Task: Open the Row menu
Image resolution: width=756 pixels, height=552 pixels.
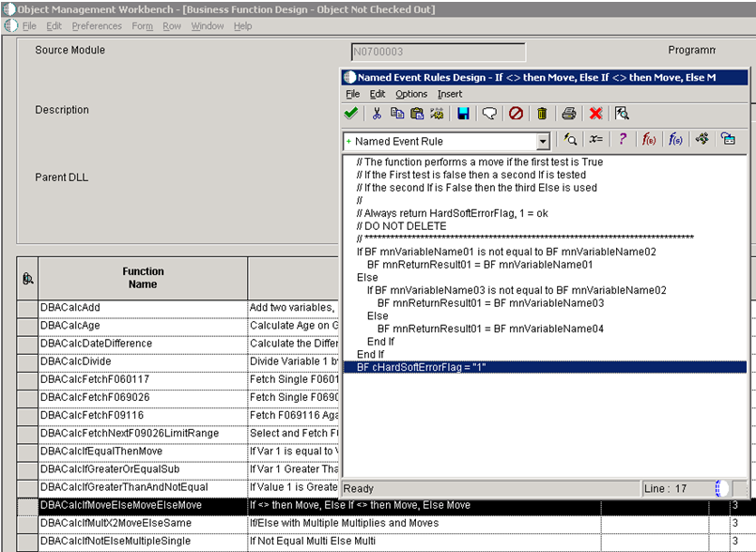Action: pyautogui.click(x=172, y=26)
